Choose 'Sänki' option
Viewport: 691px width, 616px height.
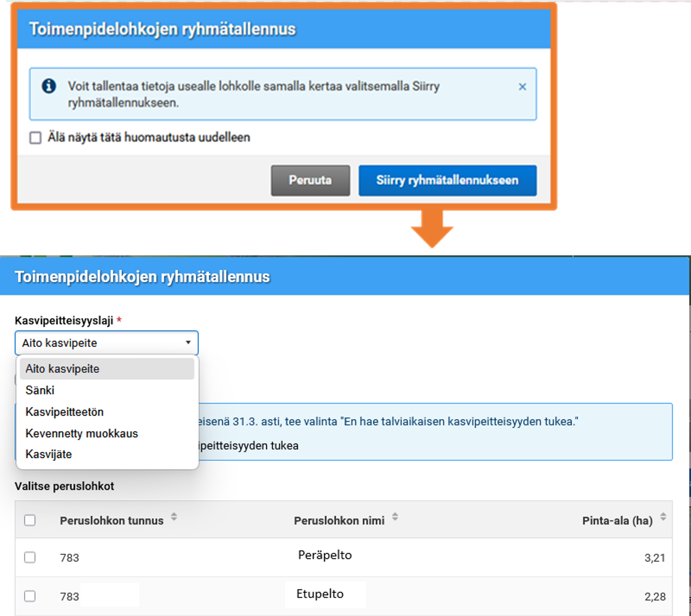(x=40, y=390)
